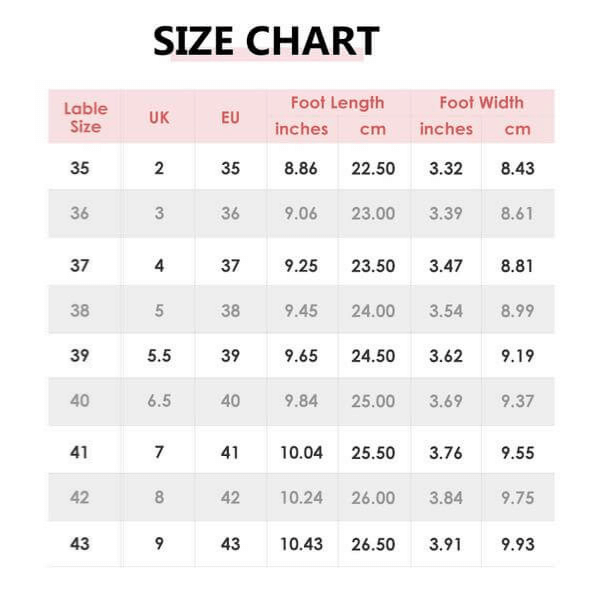Select the 9.65 inches foot length value

point(301,355)
